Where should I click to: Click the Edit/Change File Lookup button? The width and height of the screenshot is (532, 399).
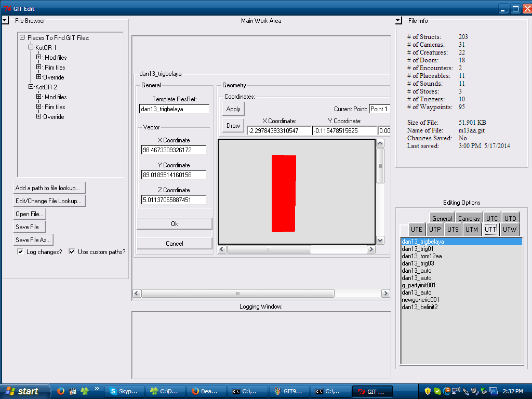pyautogui.click(x=49, y=201)
